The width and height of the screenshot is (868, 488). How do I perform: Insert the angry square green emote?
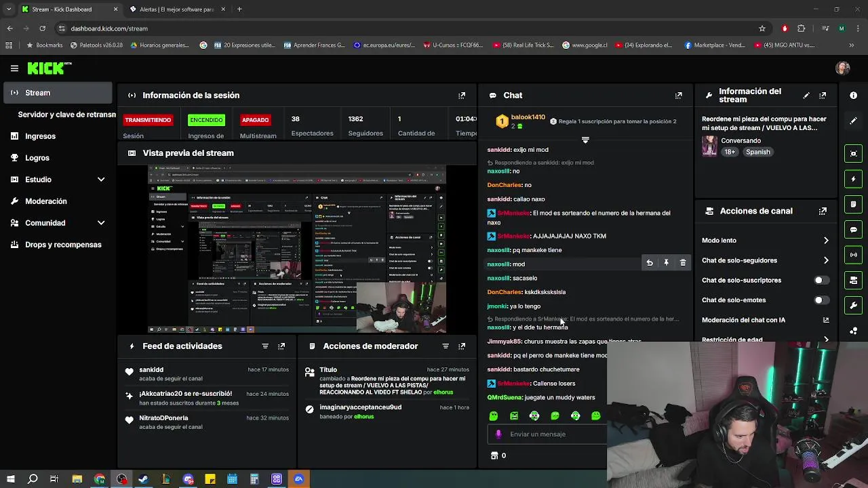tap(514, 415)
